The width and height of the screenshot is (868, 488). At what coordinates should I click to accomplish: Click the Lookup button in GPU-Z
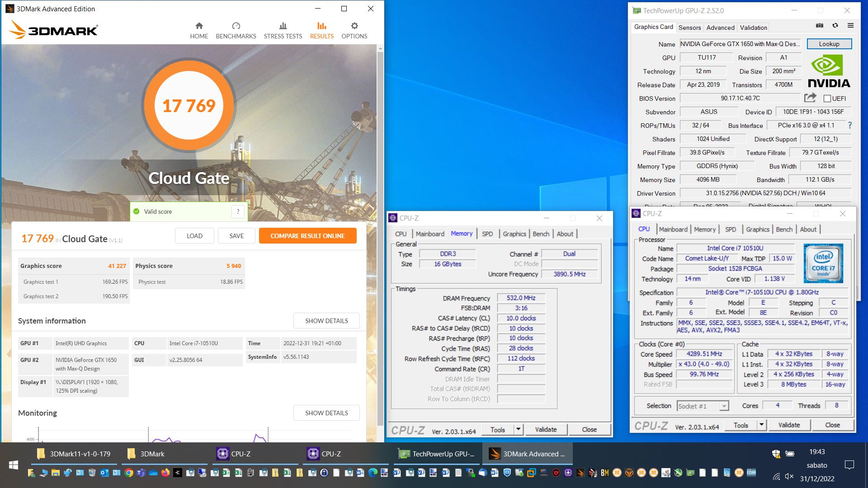click(x=829, y=44)
